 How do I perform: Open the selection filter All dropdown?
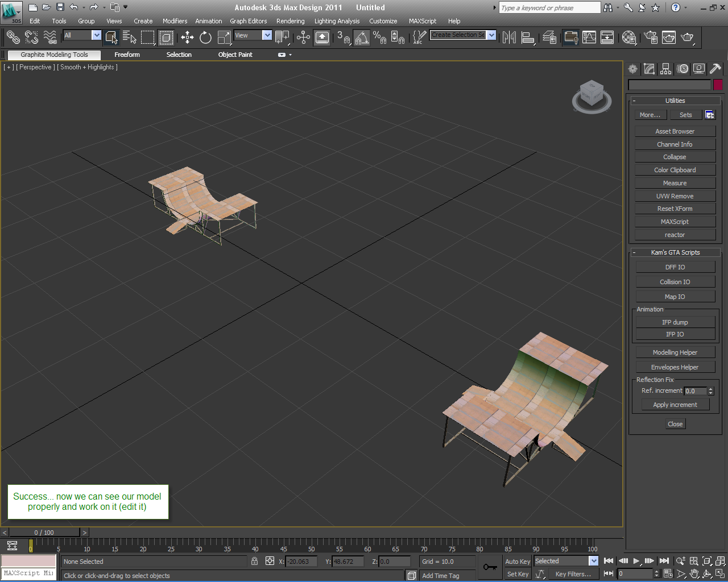click(x=96, y=35)
